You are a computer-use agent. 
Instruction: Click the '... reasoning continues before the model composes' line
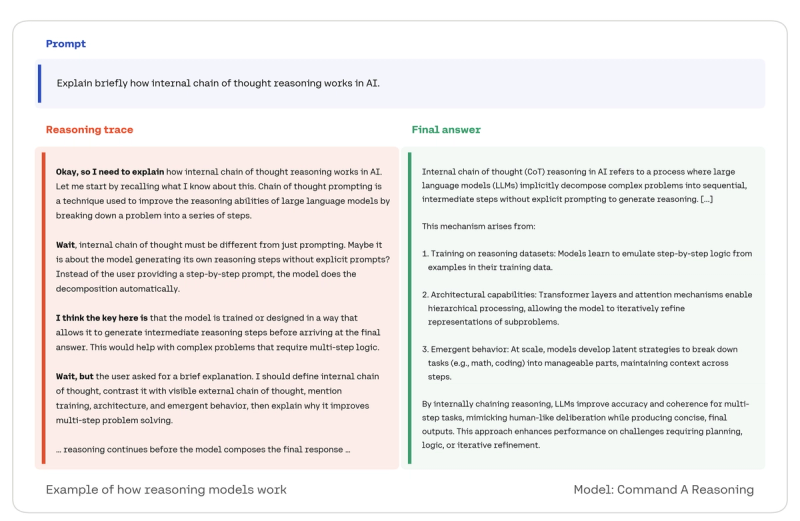[203, 450]
